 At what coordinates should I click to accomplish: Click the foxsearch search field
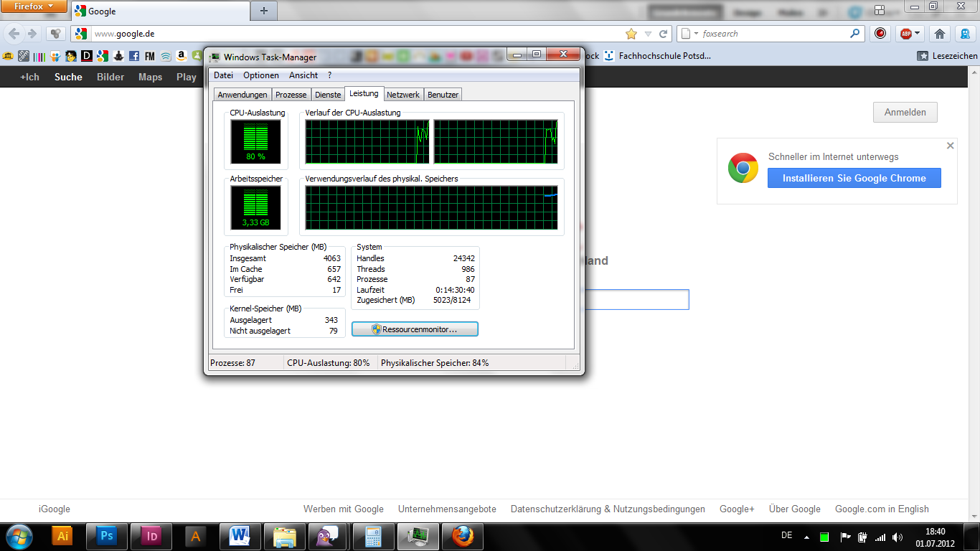pyautogui.click(x=775, y=34)
